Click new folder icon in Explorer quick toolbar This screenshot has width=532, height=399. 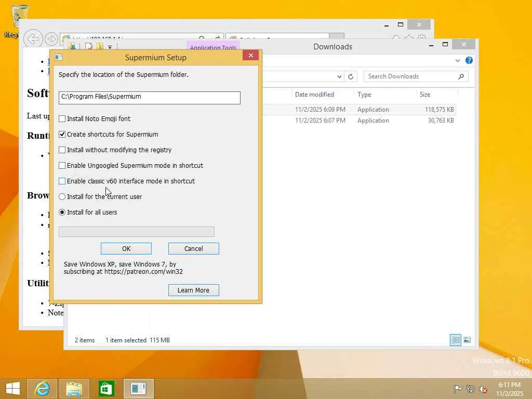click(x=100, y=46)
